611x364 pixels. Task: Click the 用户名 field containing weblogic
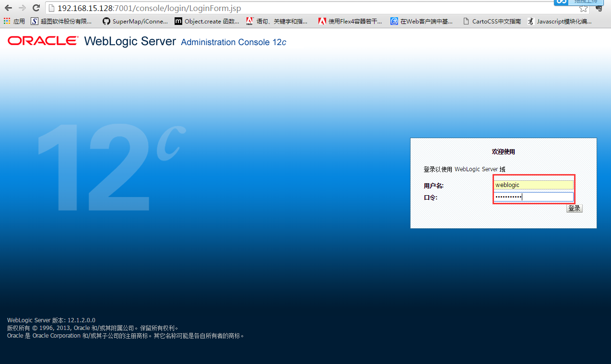point(534,185)
